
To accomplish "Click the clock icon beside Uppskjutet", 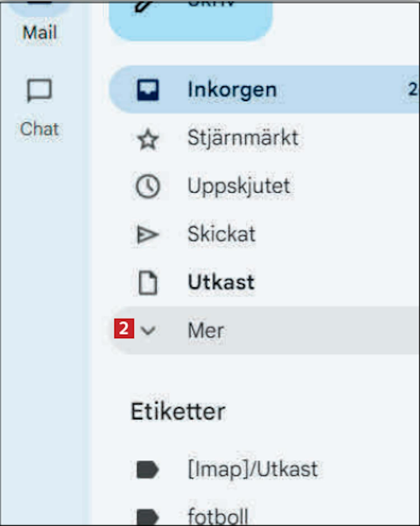I will point(148,186).
